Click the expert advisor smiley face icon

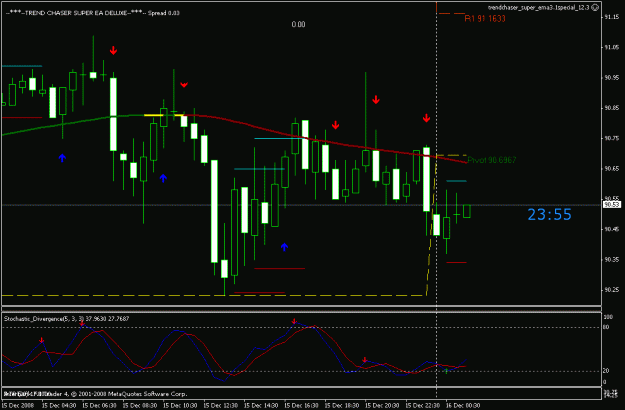click(595, 7)
